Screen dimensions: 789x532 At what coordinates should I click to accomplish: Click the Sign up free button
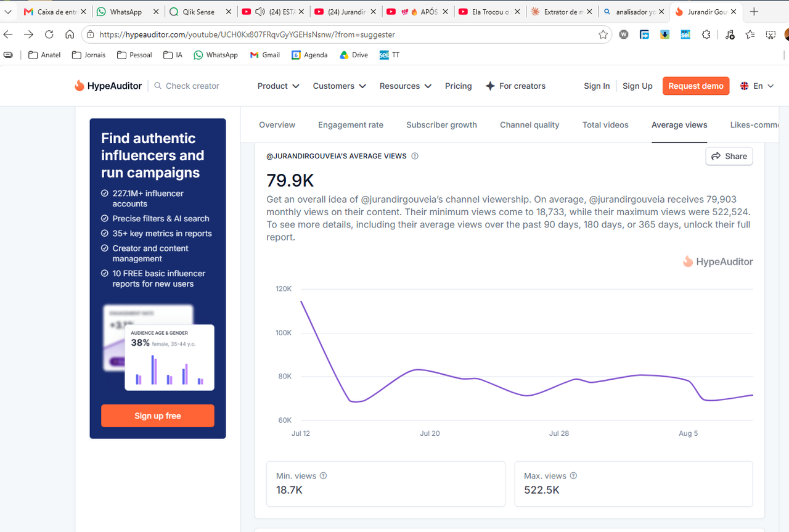click(x=158, y=415)
